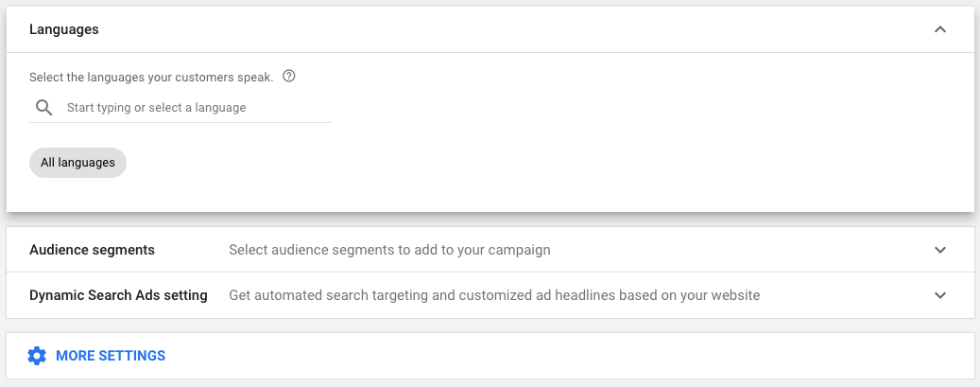Viewport: 980px width, 387px height.
Task: Click the magnifier search icon in Languages
Action: tap(43, 108)
